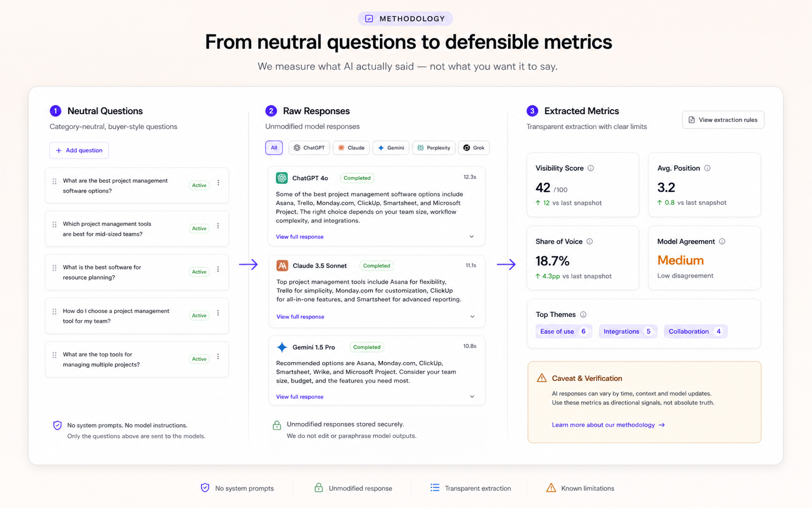Open menu for 'best for mid-sized teams' question
812x508 pixels.
(x=218, y=226)
